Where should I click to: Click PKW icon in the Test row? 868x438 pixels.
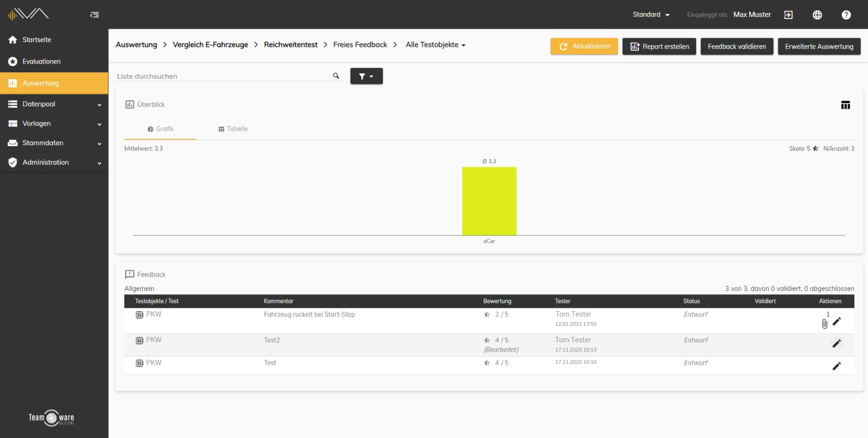pos(140,363)
